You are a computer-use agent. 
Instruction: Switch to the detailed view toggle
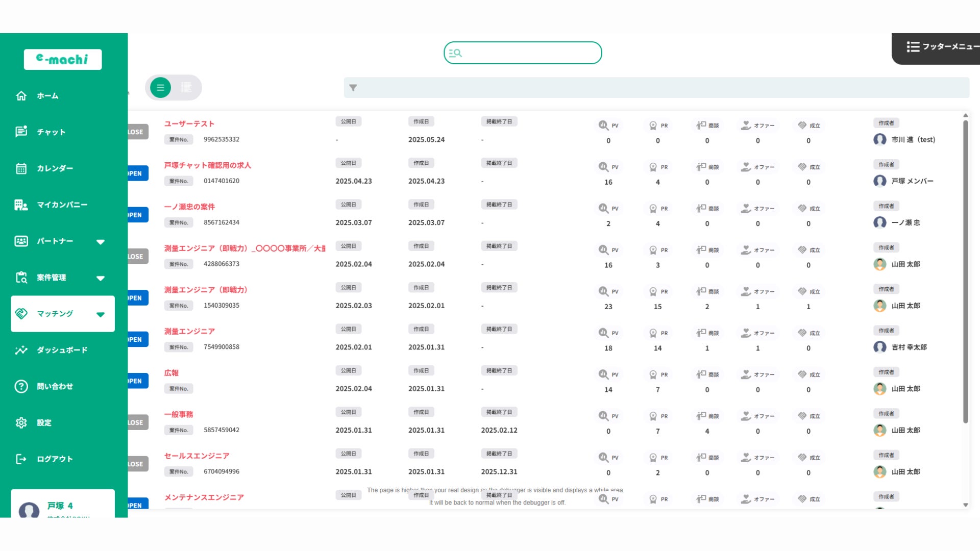pyautogui.click(x=186, y=88)
